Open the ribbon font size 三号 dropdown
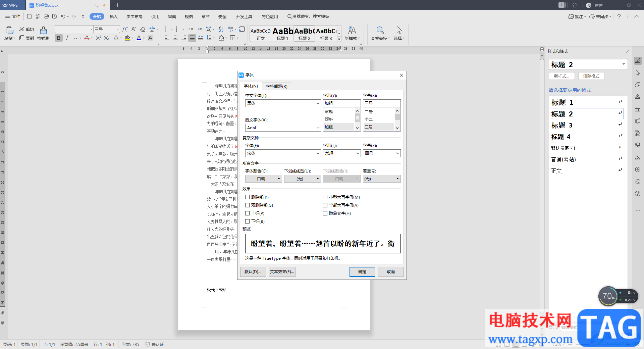The width and height of the screenshot is (644, 349). point(117,30)
